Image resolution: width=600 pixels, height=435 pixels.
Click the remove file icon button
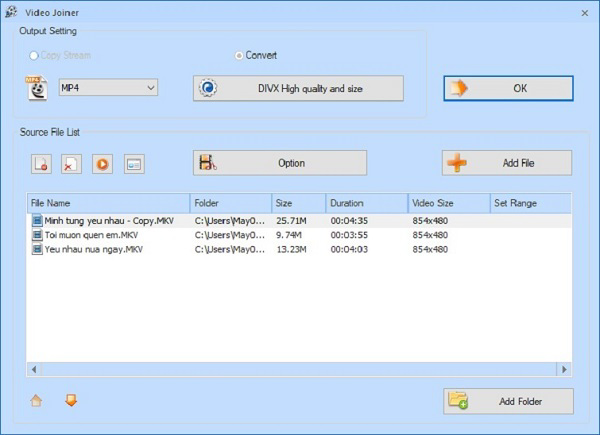(41, 164)
